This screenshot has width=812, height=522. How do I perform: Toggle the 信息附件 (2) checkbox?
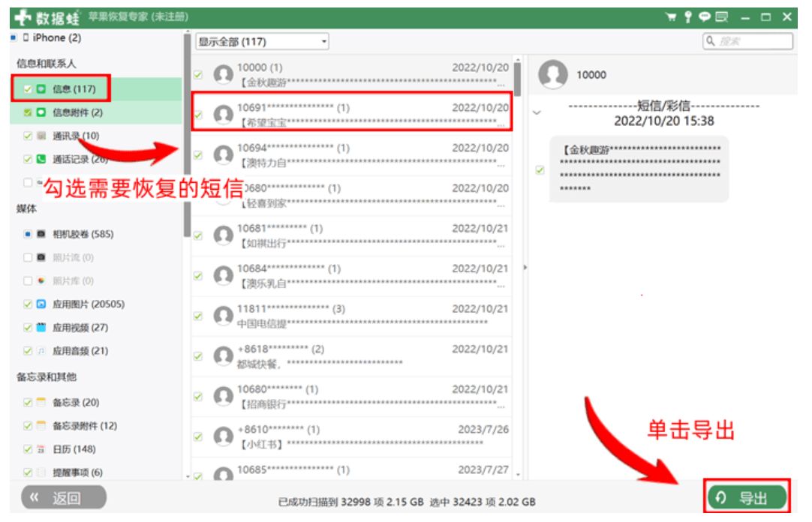(28, 112)
